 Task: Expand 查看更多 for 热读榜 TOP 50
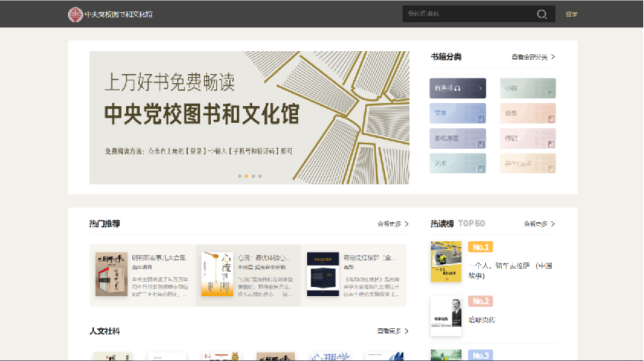[539, 224]
